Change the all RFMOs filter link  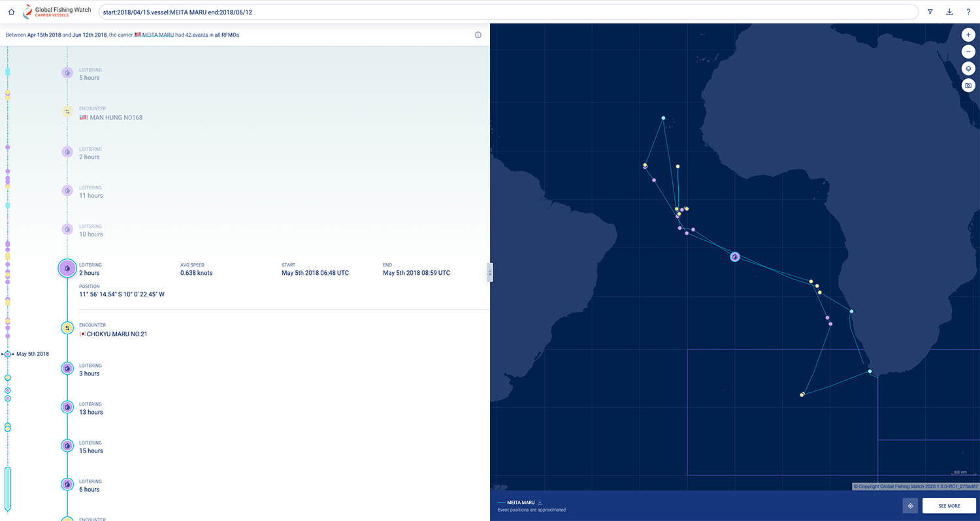point(227,35)
